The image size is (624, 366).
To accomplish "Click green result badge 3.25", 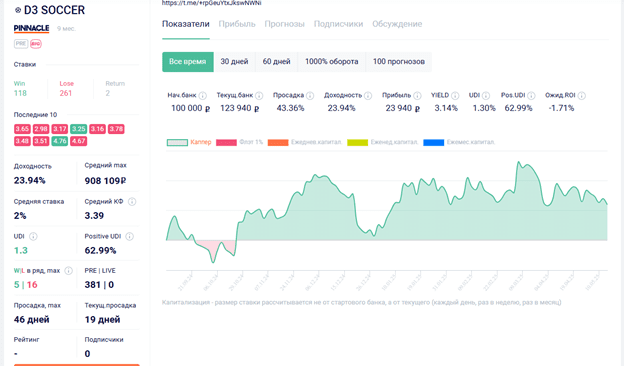I will point(78,129).
